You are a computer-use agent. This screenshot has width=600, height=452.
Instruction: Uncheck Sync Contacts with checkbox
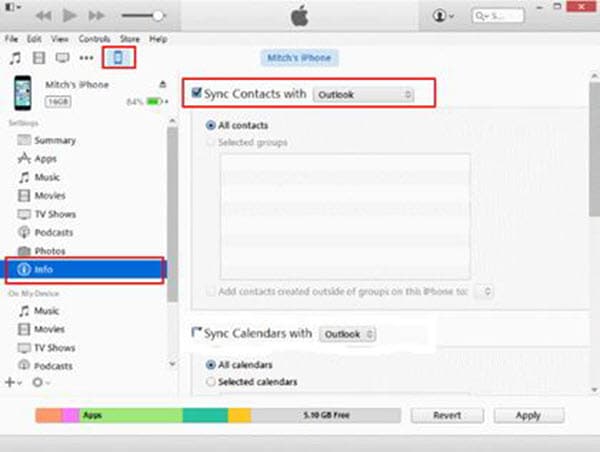tap(196, 93)
